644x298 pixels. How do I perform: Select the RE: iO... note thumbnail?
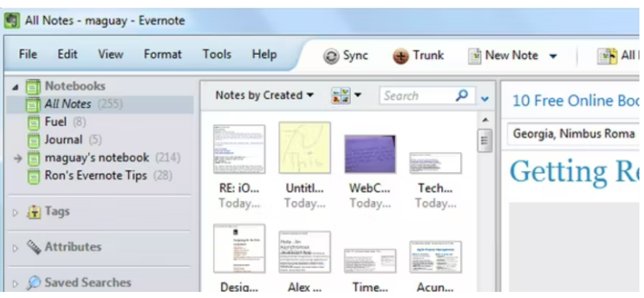(239, 149)
